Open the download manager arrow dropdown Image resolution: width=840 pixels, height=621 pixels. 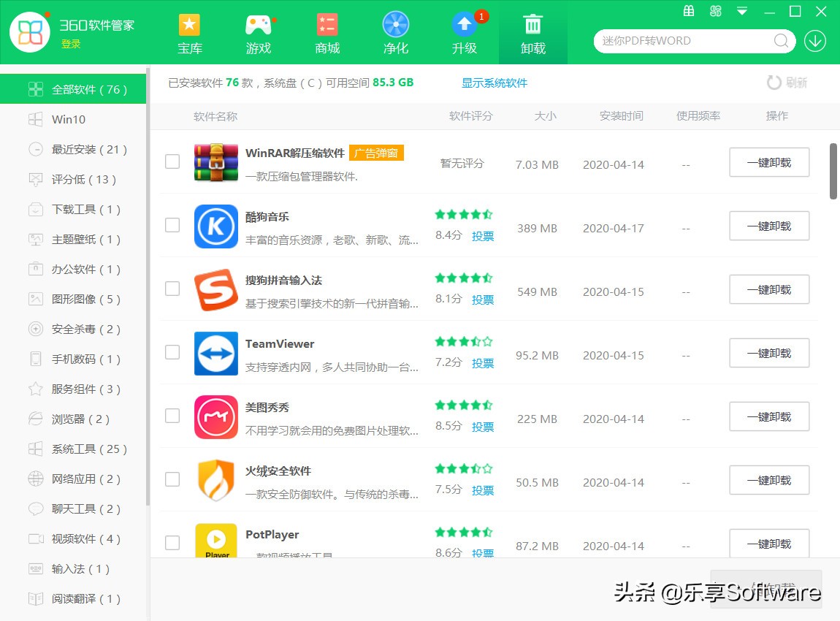(x=815, y=41)
